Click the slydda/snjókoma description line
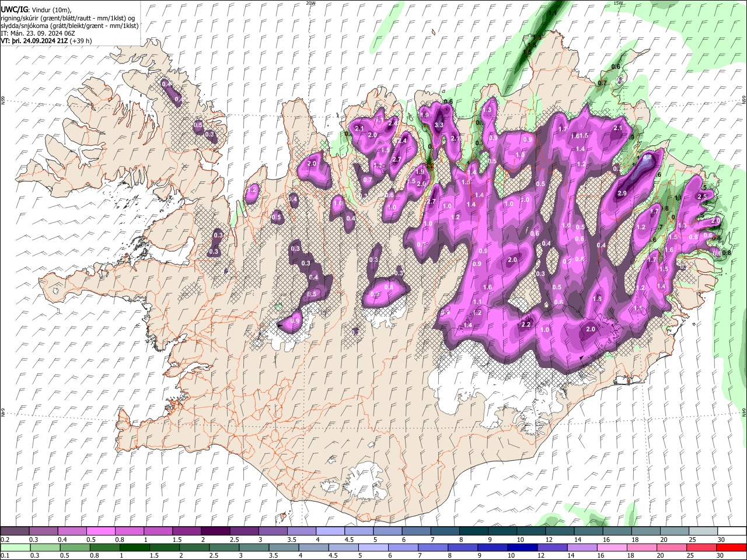This screenshot has height=560, width=747. coord(70,26)
